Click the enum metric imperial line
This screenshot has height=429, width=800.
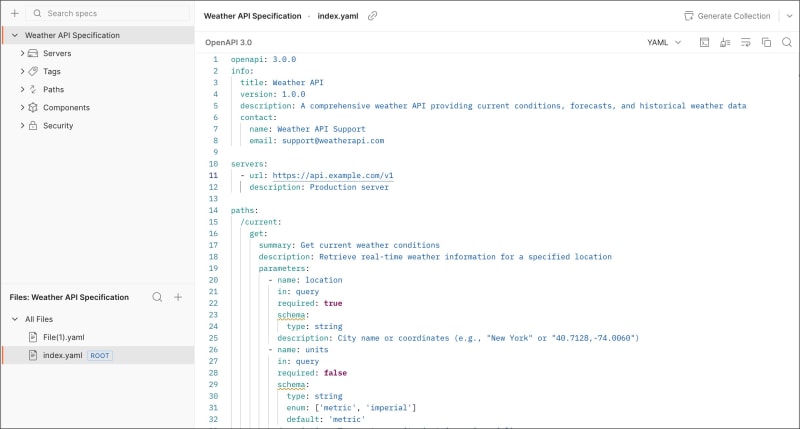[351, 408]
